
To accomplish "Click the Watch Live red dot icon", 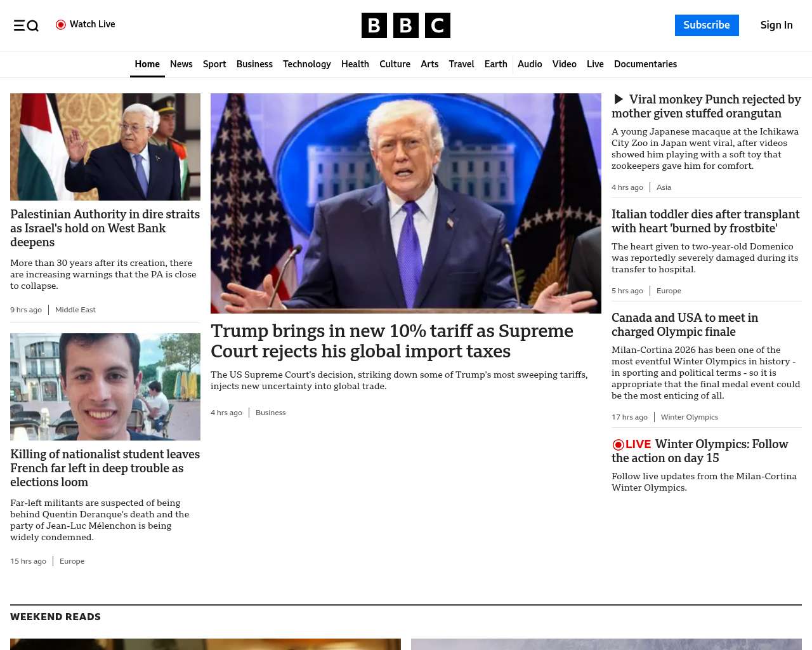I will 61,25.
